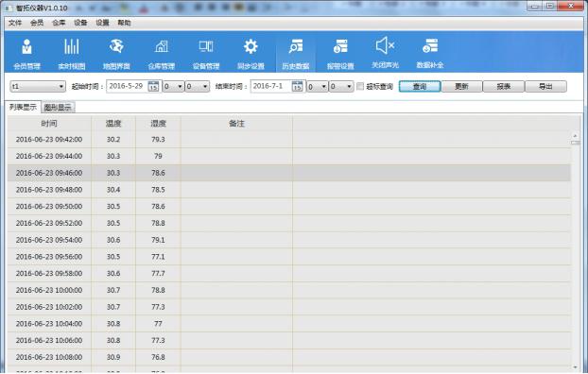The image size is (588, 374).
Task: Open the start date calendar picker icon
Action: pos(153,86)
